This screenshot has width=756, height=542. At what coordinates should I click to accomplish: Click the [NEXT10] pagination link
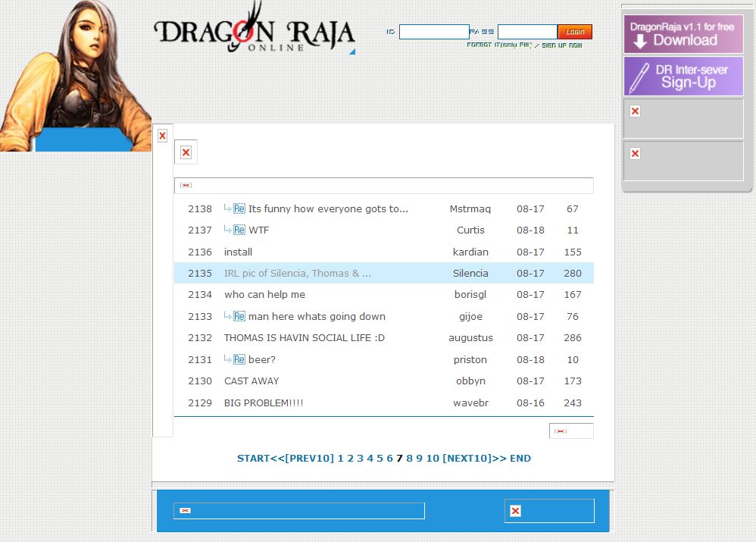pyautogui.click(x=467, y=459)
